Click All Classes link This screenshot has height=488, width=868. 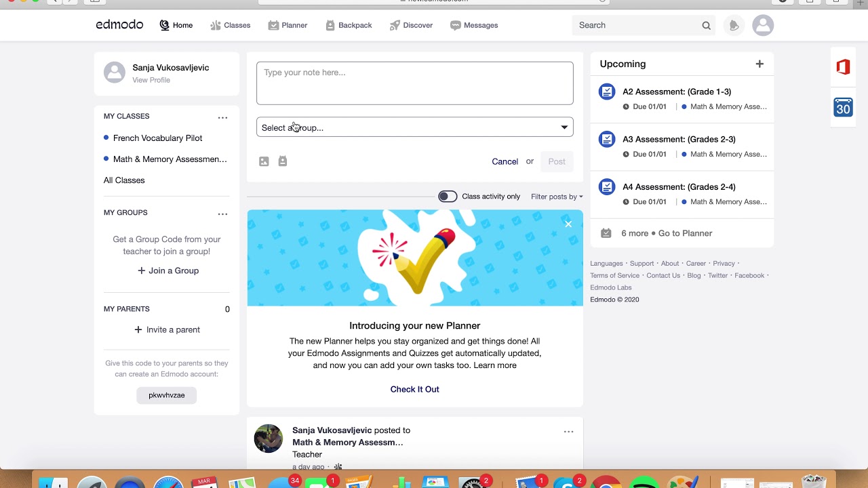pyautogui.click(x=124, y=180)
